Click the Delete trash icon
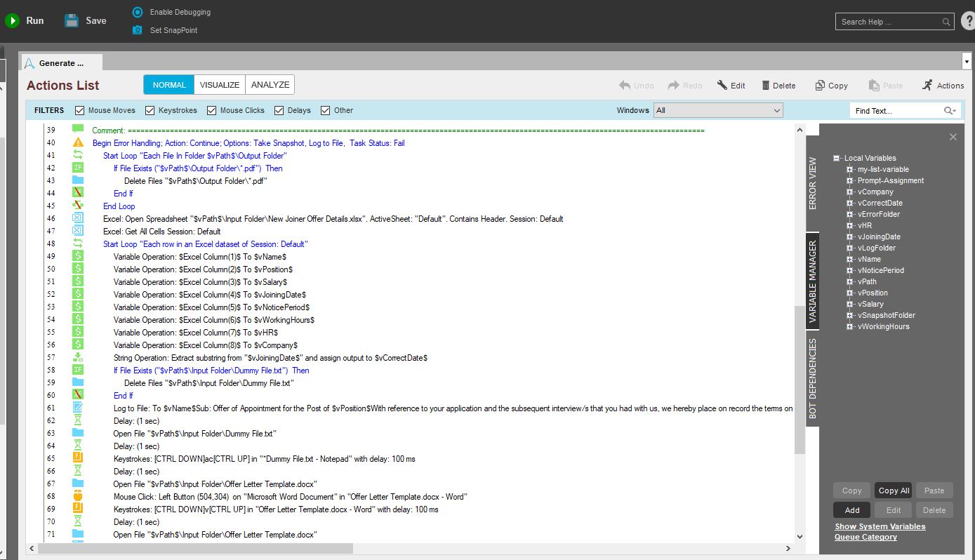The image size is (975, 560). pyautogui.click(x=766, y=86)
